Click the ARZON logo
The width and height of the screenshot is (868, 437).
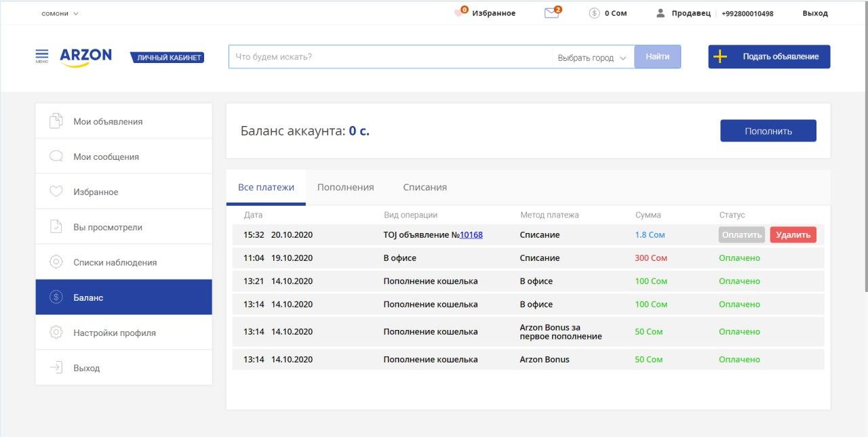tap(85, 57)
